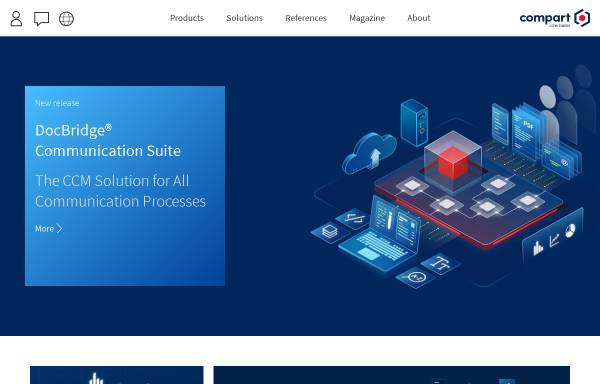Open the References menu

[x=306, y=18]
